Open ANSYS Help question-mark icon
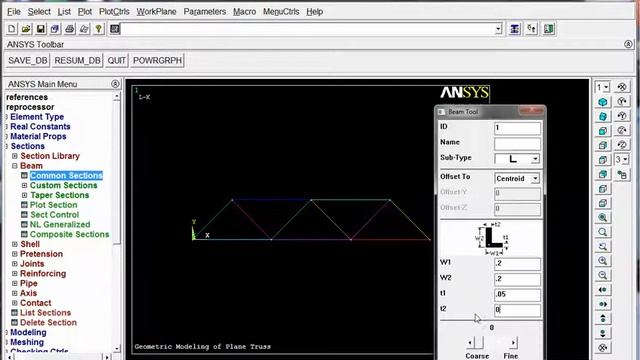 click(98, 29)
